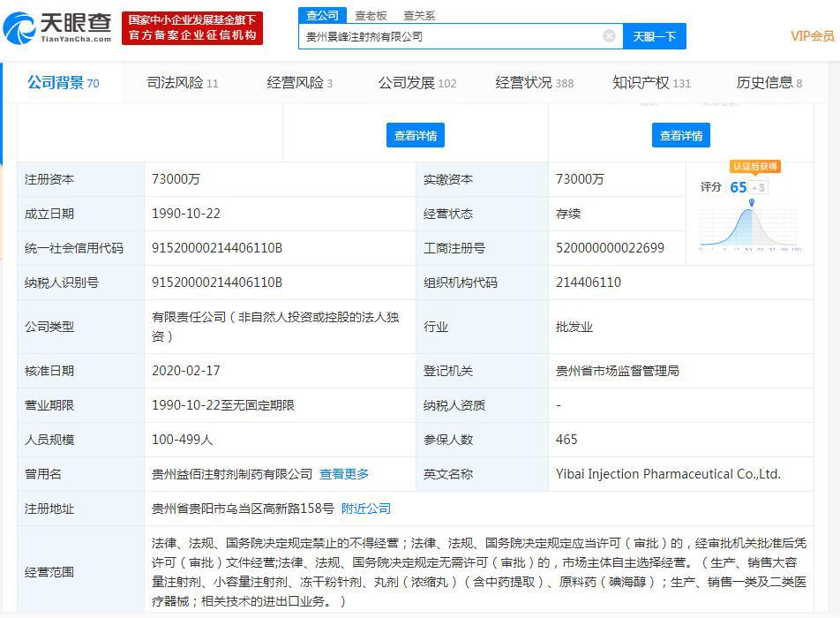The height and width of the screenshot is (618, 840).
Task: Open the 公司发展 tab
Action: coord(417,82)
